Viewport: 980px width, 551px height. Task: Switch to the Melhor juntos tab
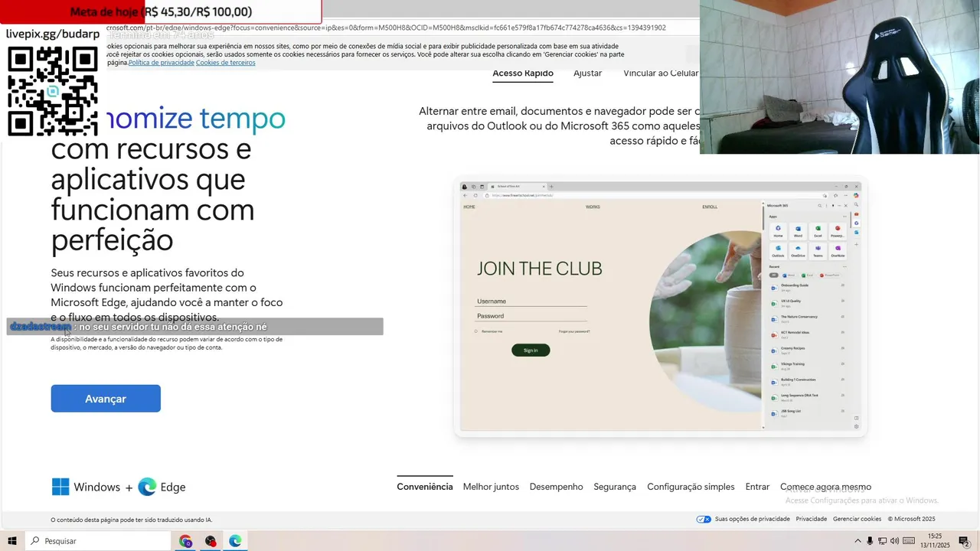click(x=491, y=487)
